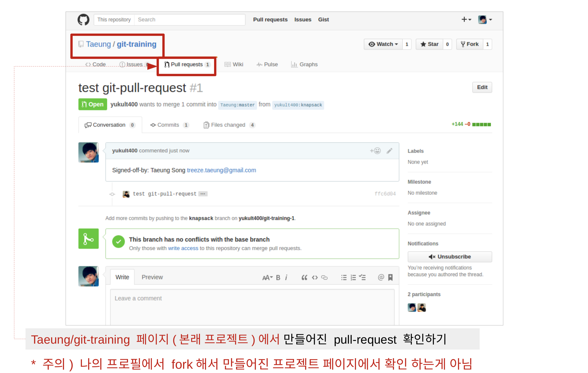Open the Commits tab
The image size is (588, 373).
168,125
